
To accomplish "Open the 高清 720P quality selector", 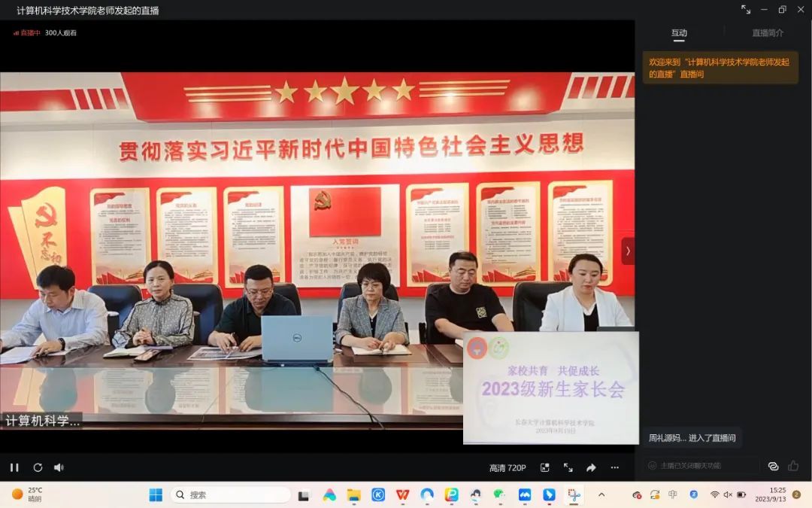I will (x=507, y=468).
